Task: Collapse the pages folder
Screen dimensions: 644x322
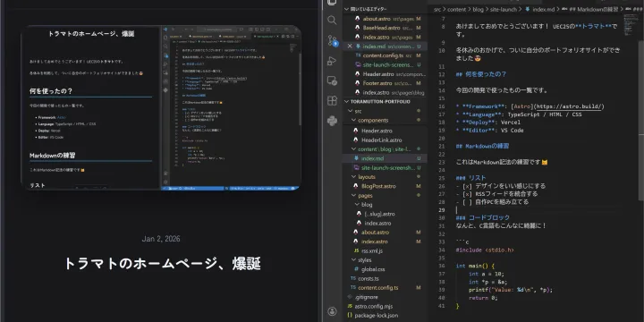Action: (x=353, y=196)
